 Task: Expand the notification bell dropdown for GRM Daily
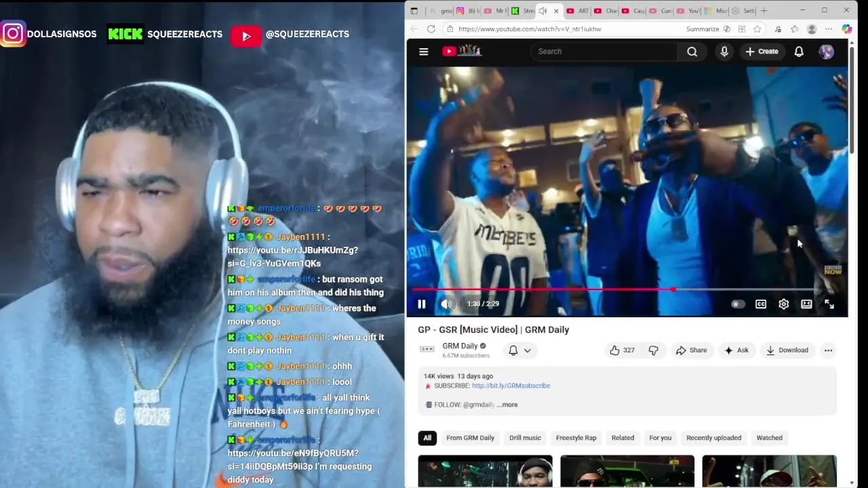(x=519, y=350)
